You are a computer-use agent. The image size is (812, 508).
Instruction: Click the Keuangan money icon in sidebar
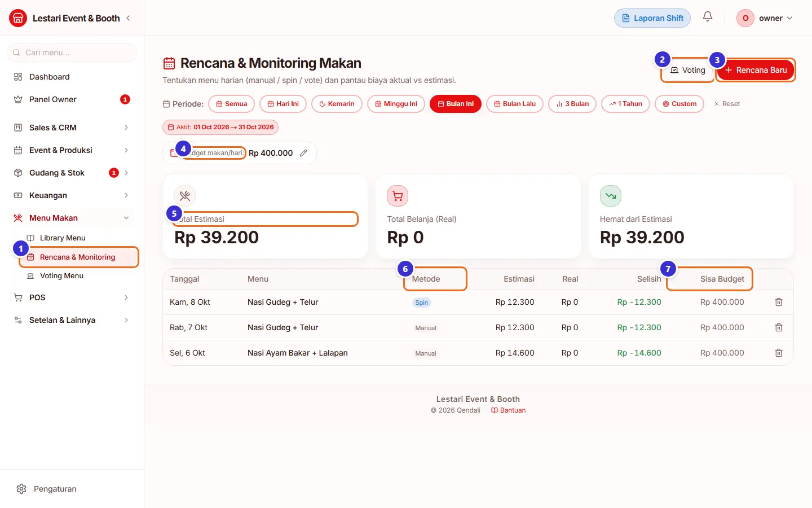point(18,195)
